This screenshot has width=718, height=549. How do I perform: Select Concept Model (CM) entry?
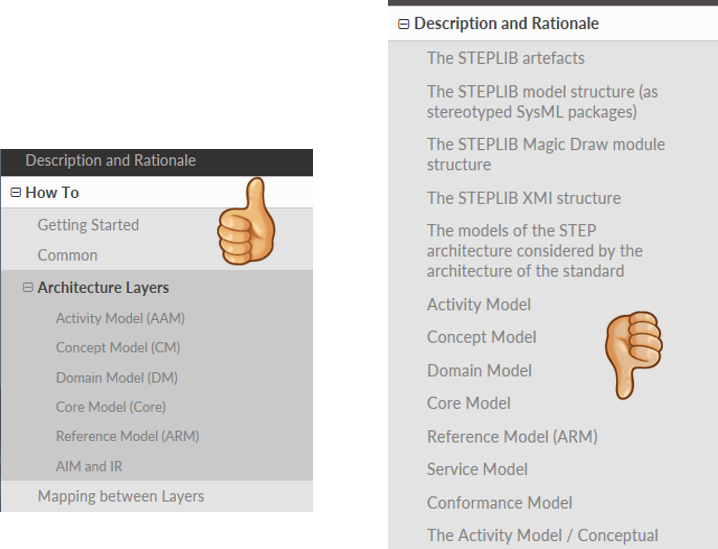point(118,348)
